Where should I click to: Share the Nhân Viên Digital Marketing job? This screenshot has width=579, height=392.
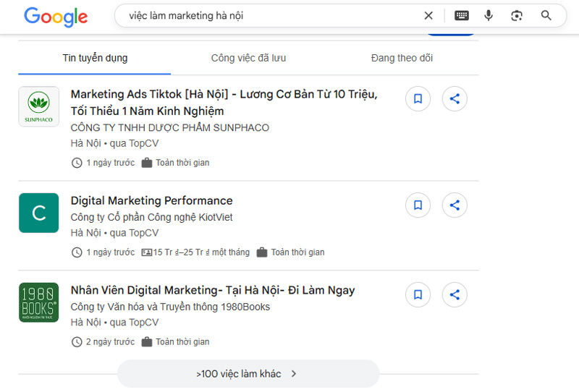coord(455,294)
